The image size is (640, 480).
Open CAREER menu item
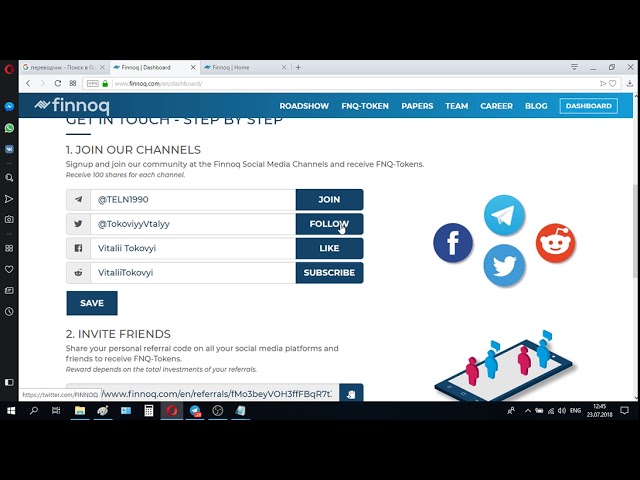(x=496, y=106)
